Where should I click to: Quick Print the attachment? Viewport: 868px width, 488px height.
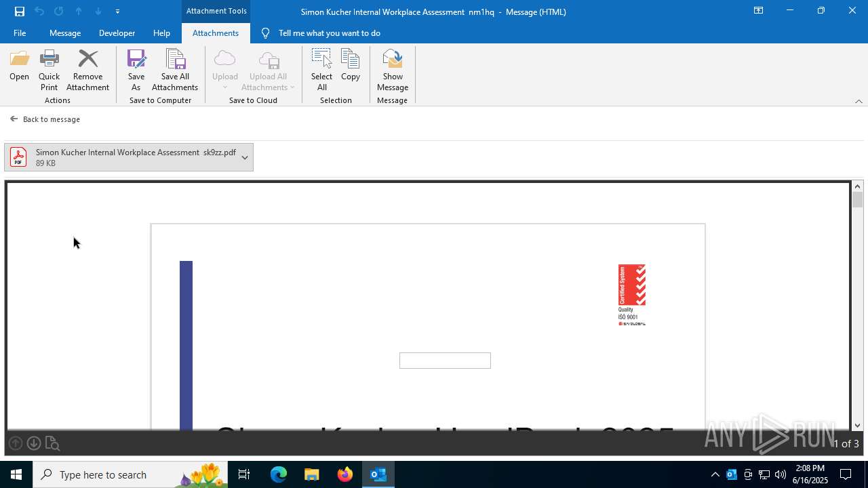pyautogui.click(x=49, y=70)
